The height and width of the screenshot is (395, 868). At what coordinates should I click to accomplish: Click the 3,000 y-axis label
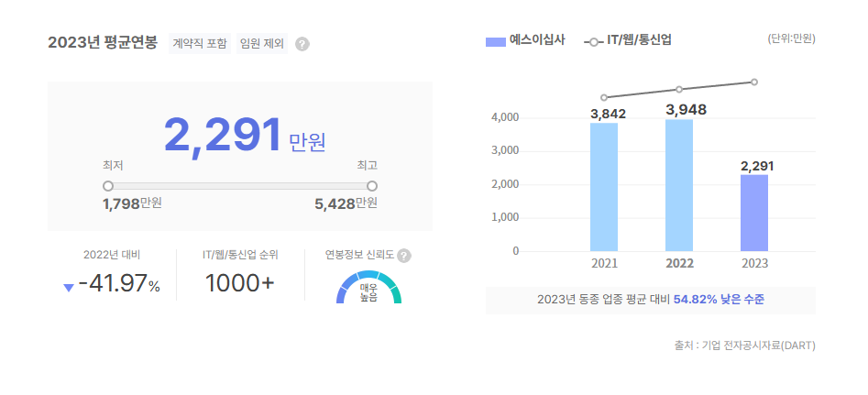[505, 150]
